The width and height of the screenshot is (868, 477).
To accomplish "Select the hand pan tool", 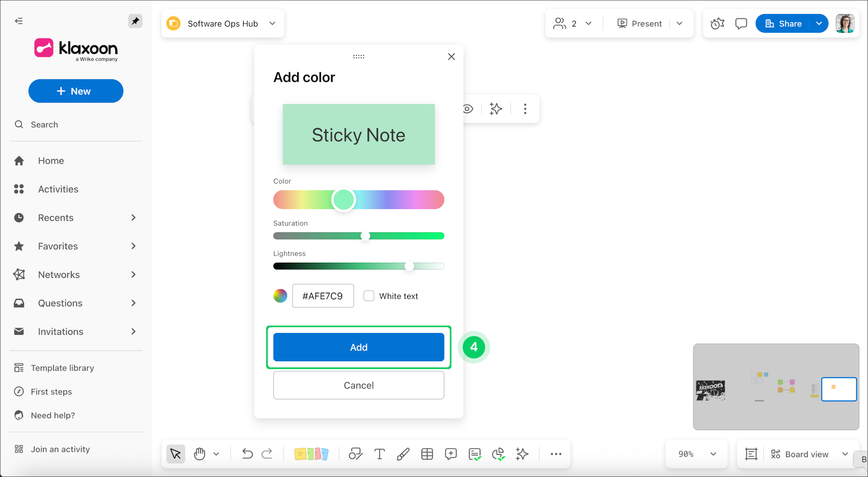I will [199, 453].
